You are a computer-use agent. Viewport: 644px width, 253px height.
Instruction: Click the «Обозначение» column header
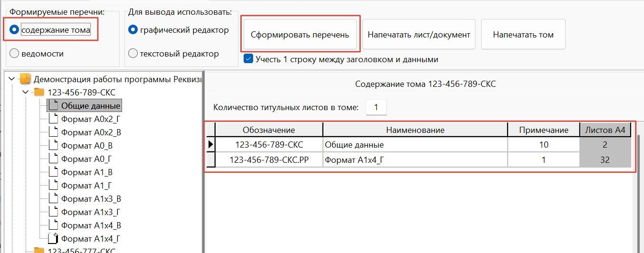pyautogui.click(x=269, y=130)
